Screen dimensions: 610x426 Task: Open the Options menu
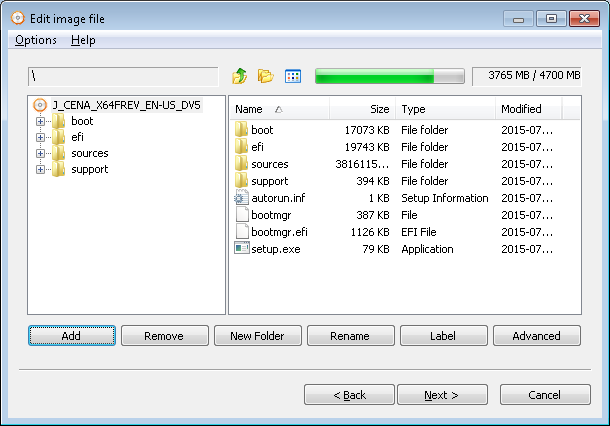(x=36, y=40)
